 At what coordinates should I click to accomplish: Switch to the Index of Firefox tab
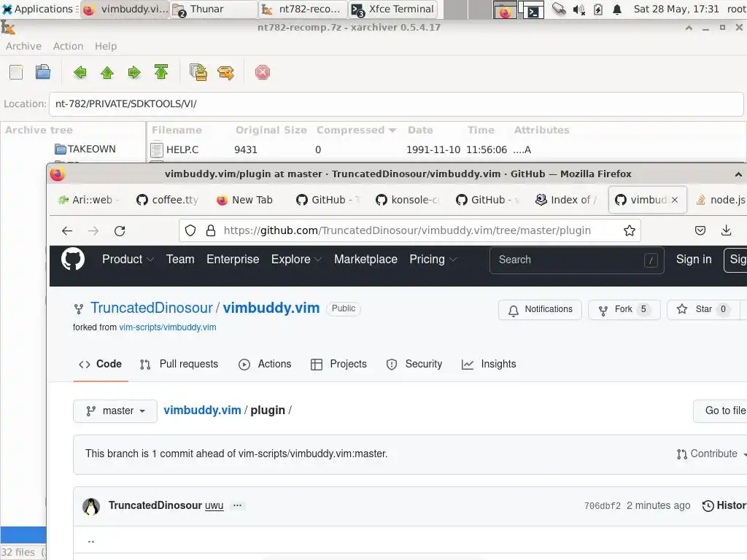[x=567, y=200]
